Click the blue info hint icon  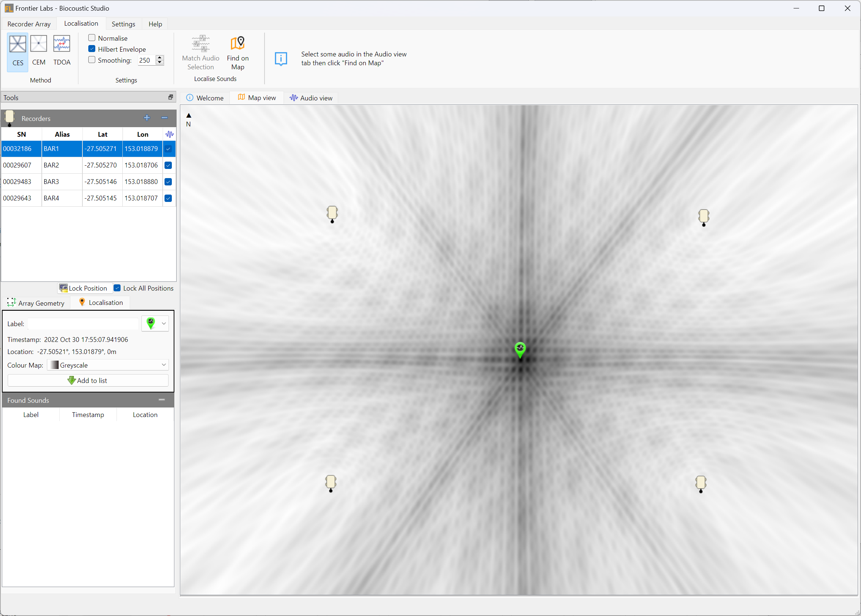pos(281,59)
